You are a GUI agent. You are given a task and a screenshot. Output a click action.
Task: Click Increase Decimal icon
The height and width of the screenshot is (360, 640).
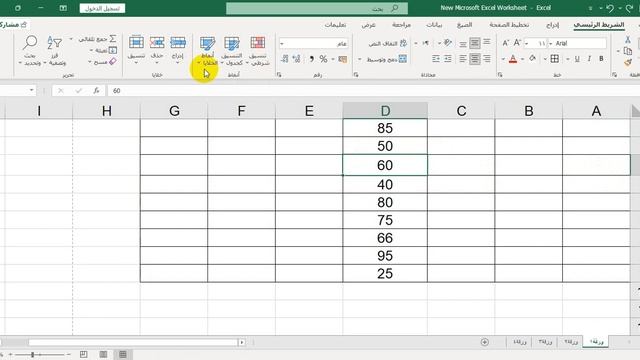[x=297, y=59]
